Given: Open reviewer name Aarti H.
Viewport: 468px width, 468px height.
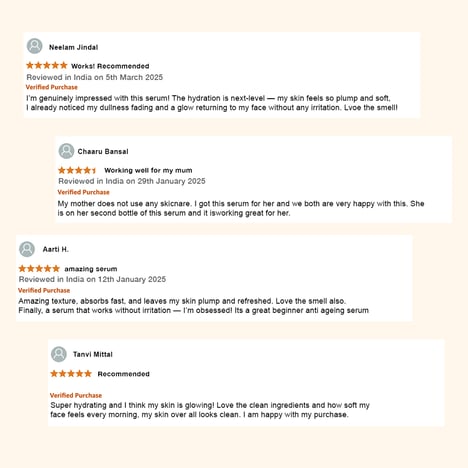Looking at the screenshot, I should [x=56, y=249].
